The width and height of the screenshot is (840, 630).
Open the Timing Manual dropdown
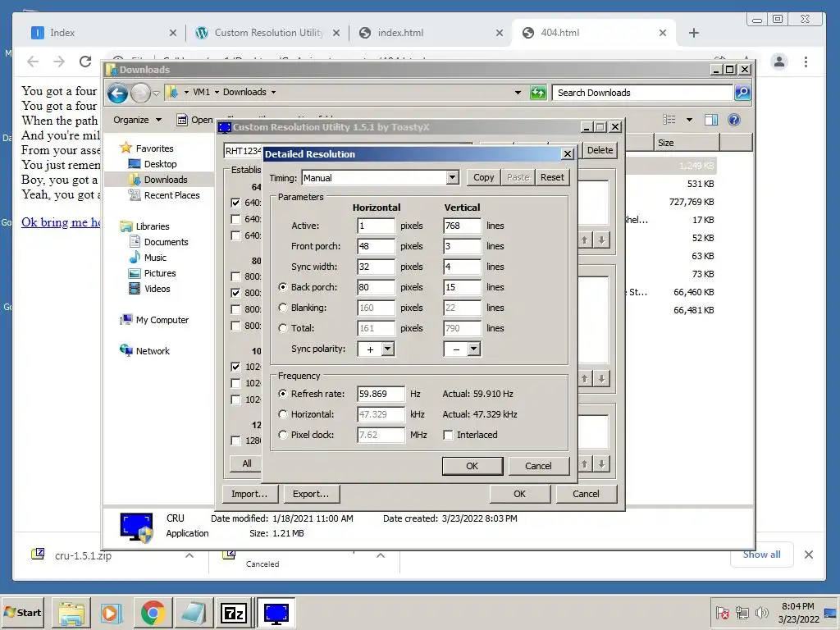[453, 177]
